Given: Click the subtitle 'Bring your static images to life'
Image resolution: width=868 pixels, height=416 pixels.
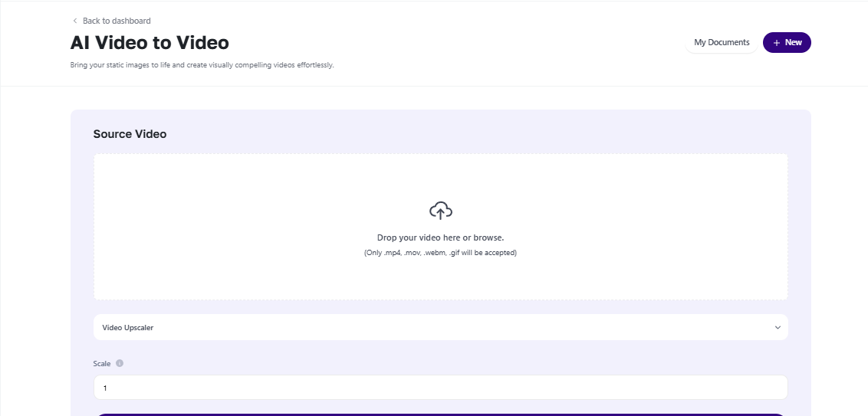Looking at the screenshot, I should (x=202, y=64).
